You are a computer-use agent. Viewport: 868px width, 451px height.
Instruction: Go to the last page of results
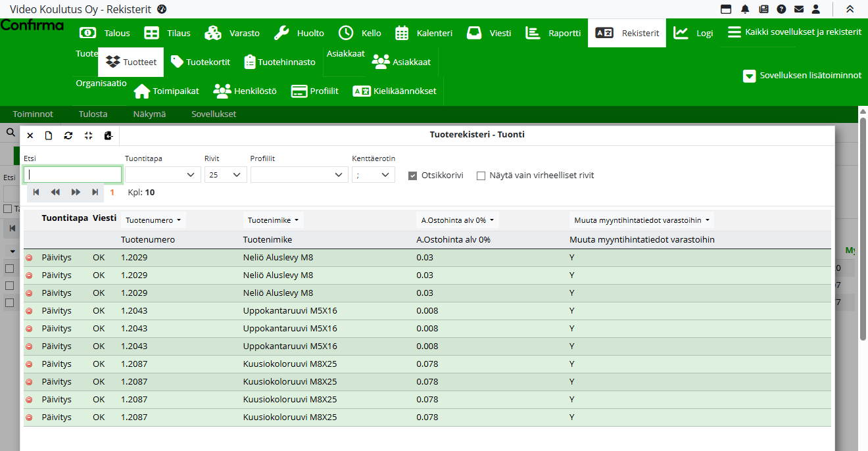[x=95, y=192]
